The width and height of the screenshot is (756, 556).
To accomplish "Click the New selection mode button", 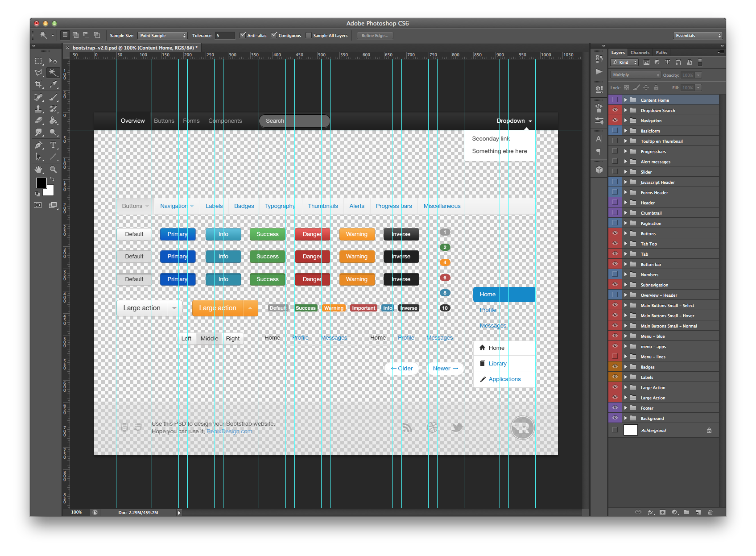I will (x=65, y=35).
